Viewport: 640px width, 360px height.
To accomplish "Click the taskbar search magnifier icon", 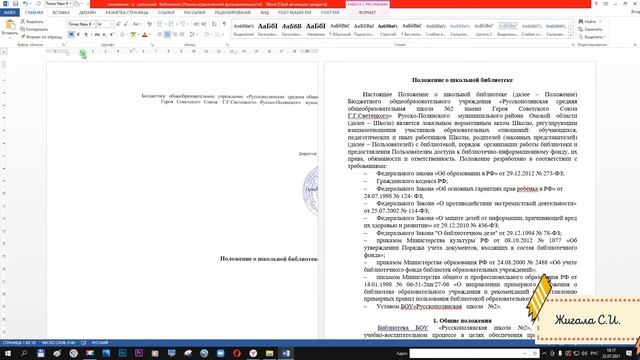I will click(x=24, y=353).
